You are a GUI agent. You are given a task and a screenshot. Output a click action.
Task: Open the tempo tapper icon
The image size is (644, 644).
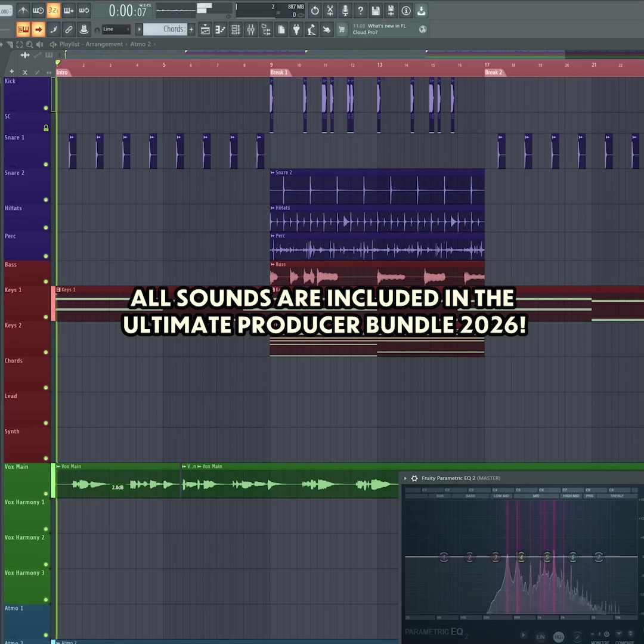(311, 29)
